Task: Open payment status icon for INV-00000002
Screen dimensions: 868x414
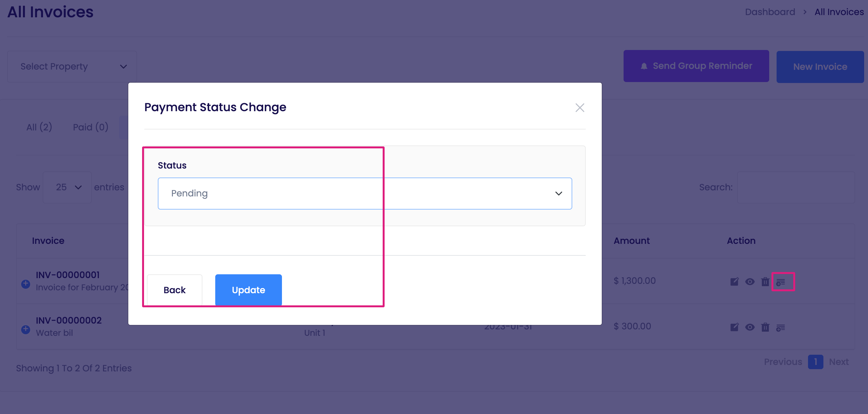Action: (x=781, y=327)
